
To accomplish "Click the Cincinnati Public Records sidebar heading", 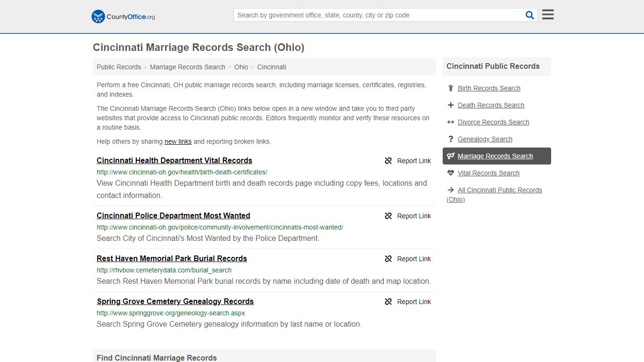I will [x=493, y=66].
